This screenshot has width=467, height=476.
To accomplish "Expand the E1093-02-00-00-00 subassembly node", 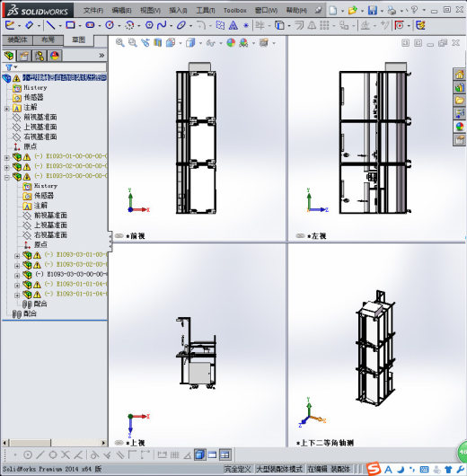I will click(x=6, y=167).
